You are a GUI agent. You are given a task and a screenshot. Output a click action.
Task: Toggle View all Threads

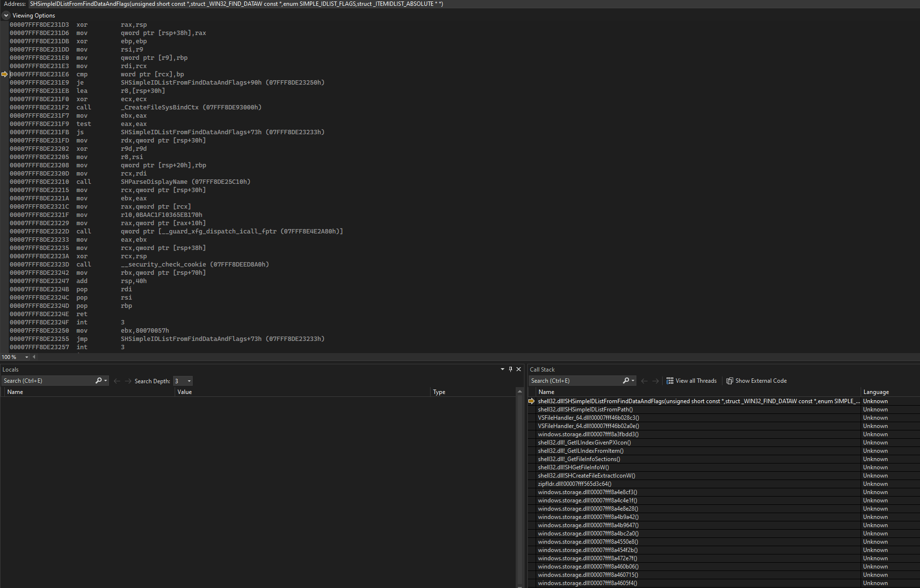coord(691,381)
